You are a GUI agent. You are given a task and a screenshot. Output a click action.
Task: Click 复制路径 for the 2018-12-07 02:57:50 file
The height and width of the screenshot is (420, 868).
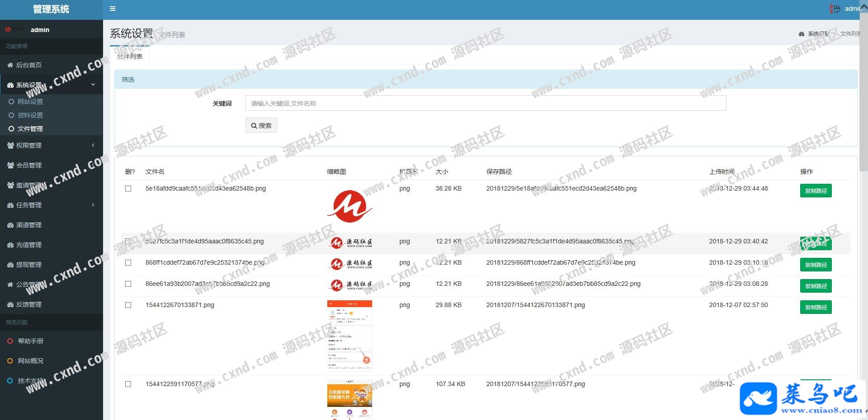816,307
